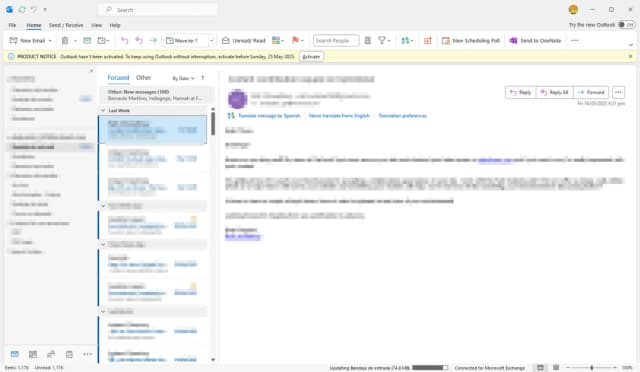
Task: Open the Categorize color squares dropdown
Action: pos(278,40)
